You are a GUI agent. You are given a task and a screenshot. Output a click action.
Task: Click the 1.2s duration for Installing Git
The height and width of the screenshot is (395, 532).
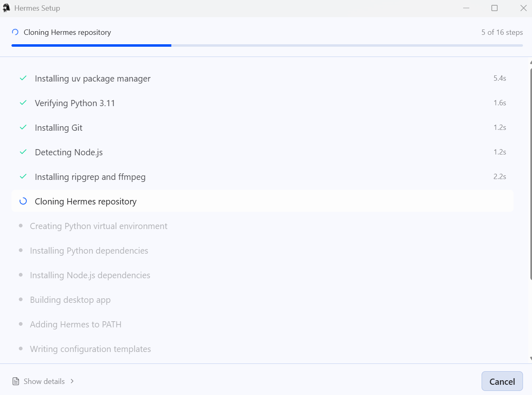pos(500,127)
